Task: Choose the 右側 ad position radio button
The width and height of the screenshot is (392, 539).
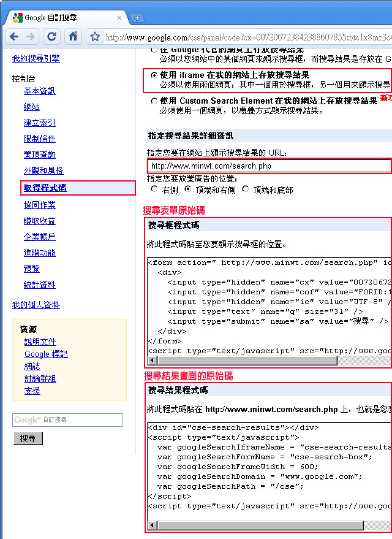Action: point(154,189)
